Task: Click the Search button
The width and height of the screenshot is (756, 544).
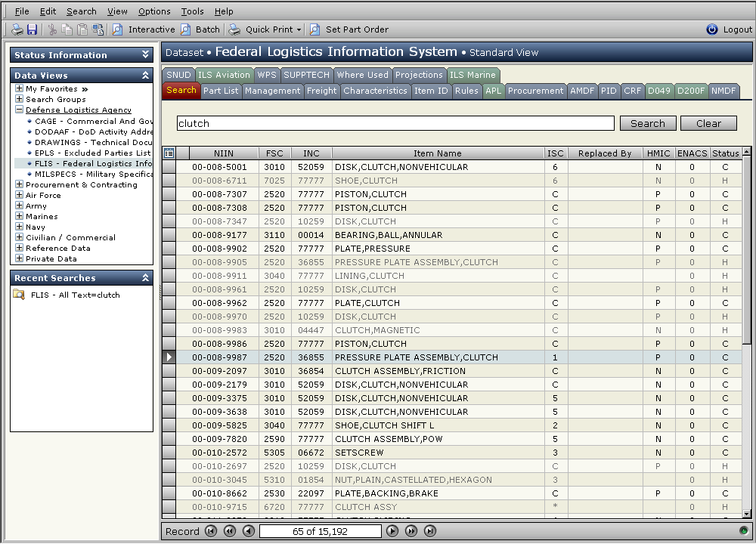Action: 649,122
